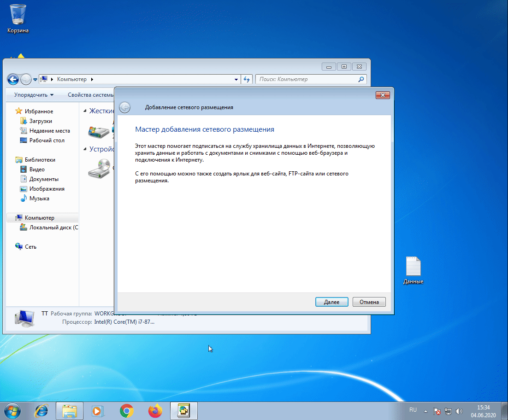Open Загрузки in the sidebar
Image resolution: width=508 pixels, height=420 pixels.
coord(41,121)
